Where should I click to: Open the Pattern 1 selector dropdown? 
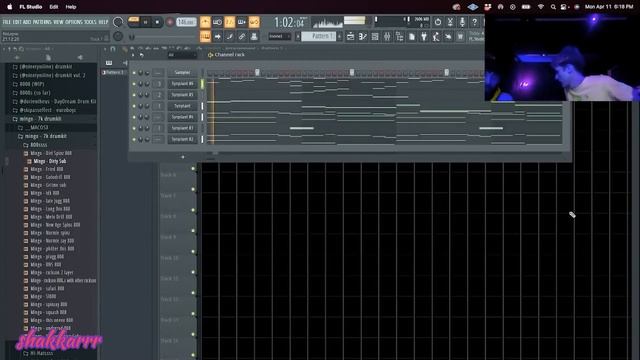tap(318, 36)
